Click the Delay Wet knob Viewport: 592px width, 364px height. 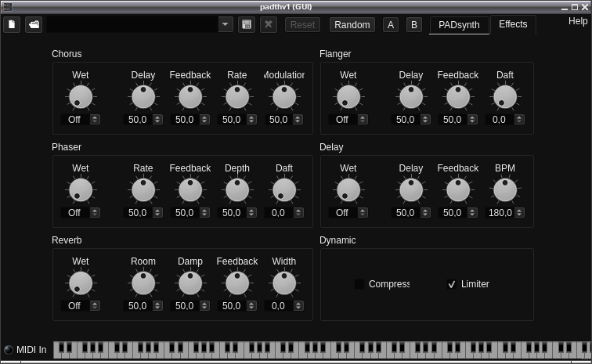coord(348,190)
